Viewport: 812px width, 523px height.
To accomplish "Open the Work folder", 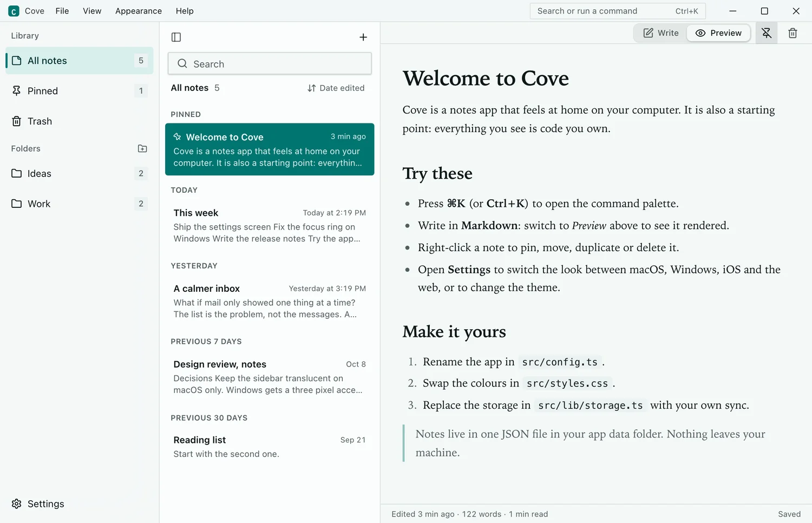I will click(80, 204).
